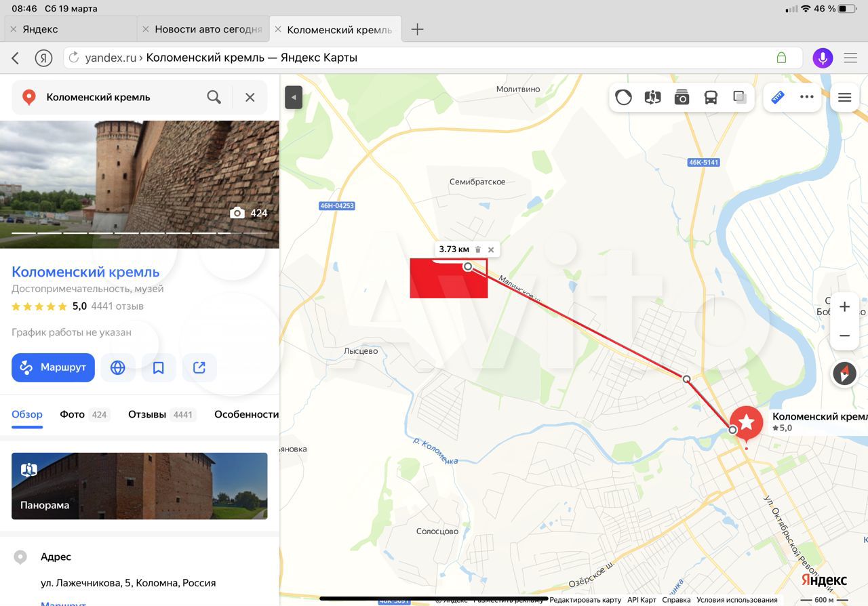This screenshot has height=606, width=868.
Task: Reload the page in address bar
Action: 75,58
